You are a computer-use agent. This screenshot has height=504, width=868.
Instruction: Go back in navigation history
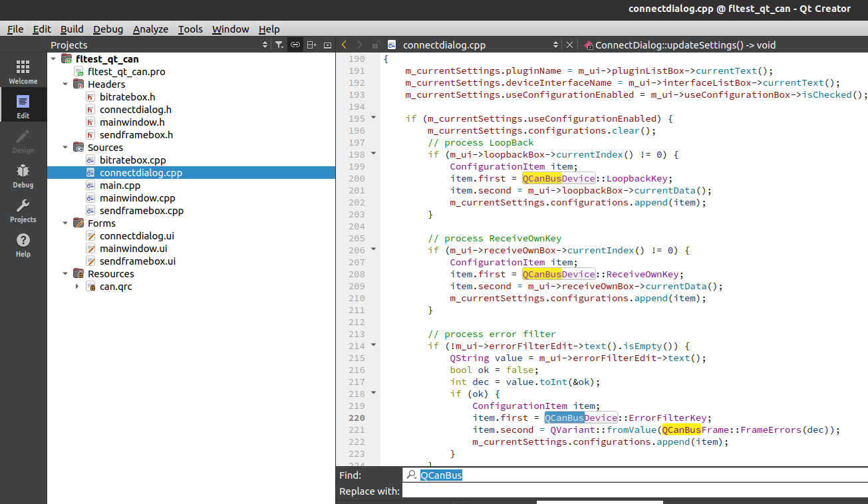(345, 45)
